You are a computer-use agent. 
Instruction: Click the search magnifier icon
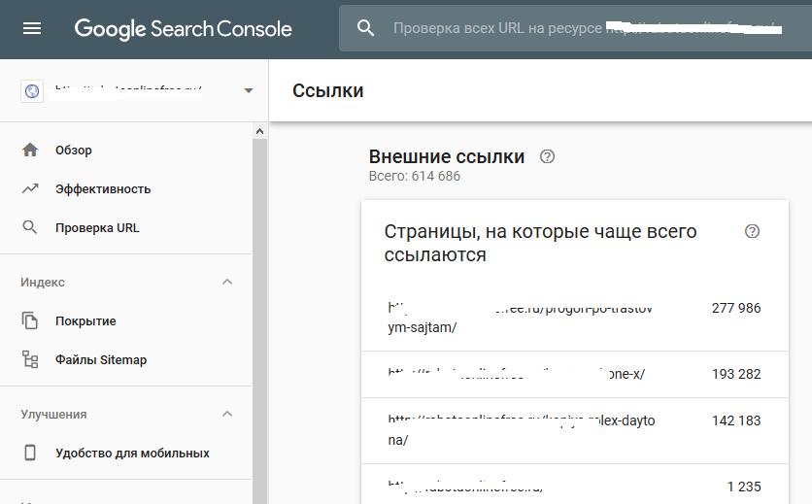pyautogui.click(x=366, y=28)
